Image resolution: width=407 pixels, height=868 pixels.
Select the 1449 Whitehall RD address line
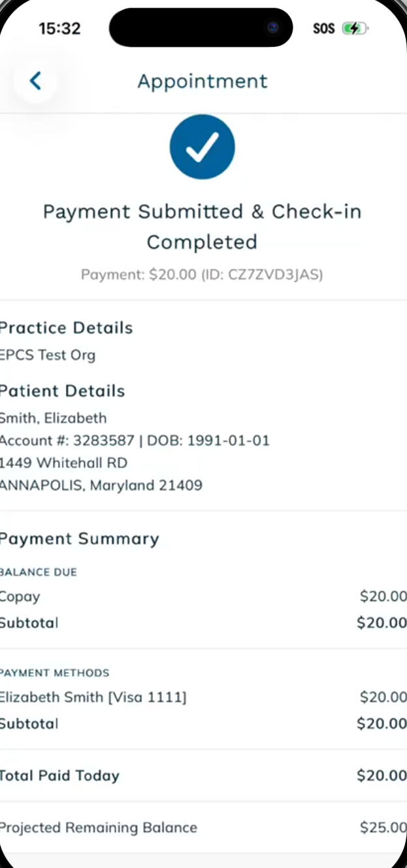tap(63, 463)
